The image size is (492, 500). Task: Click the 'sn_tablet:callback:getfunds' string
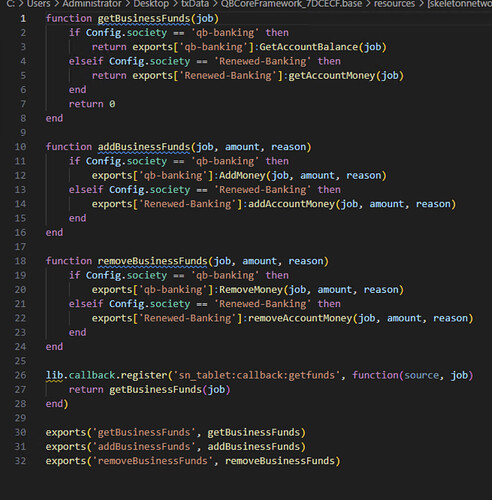(x=257, y=375)
